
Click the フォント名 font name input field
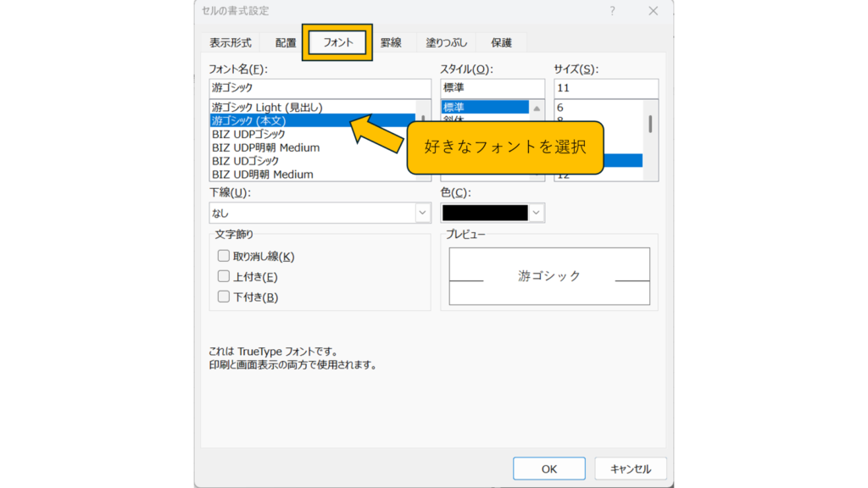320,88
